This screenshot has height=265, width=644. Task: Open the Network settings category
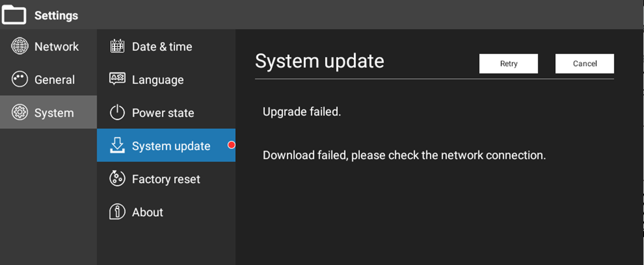tap(56, 47)
